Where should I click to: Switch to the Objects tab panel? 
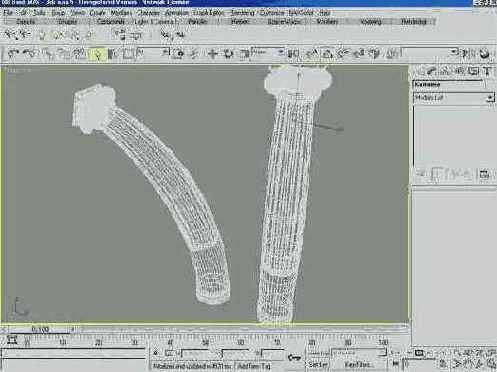[25, 22]
